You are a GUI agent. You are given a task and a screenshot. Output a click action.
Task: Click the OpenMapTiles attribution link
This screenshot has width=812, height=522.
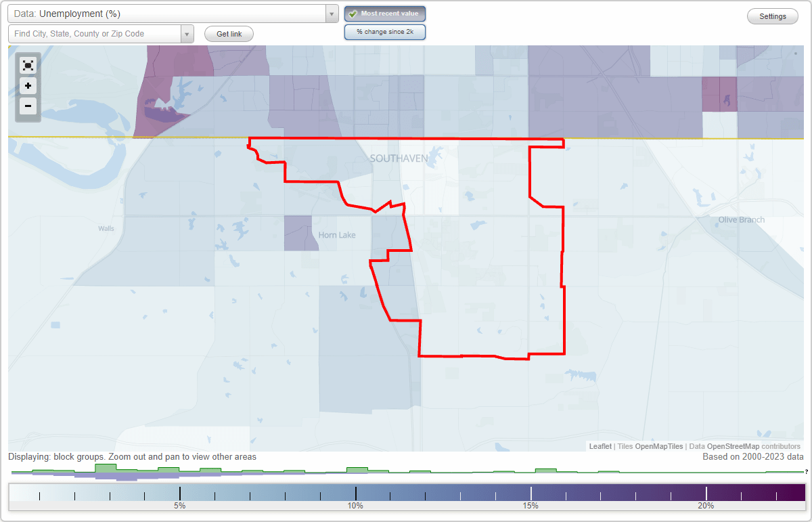pos(660,446)
